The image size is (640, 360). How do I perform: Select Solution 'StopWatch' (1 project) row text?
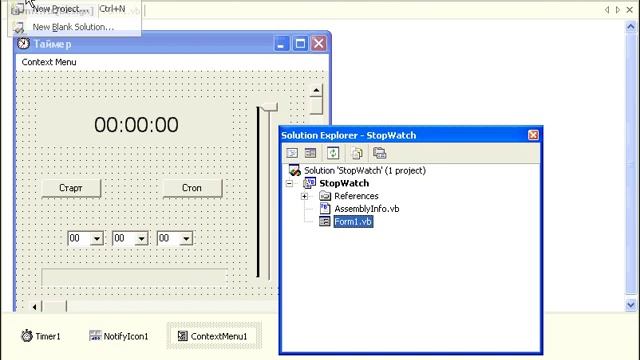365,171
